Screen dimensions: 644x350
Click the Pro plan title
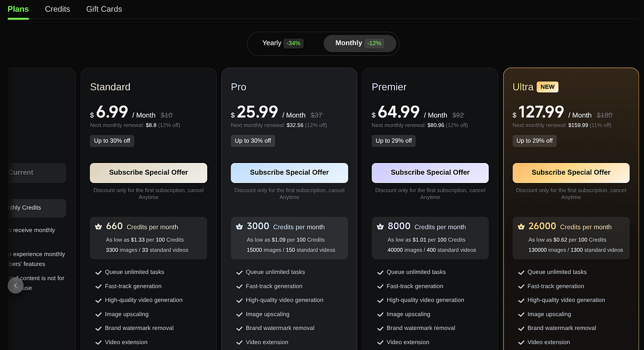pyautogui.click(x=239, y=87)
